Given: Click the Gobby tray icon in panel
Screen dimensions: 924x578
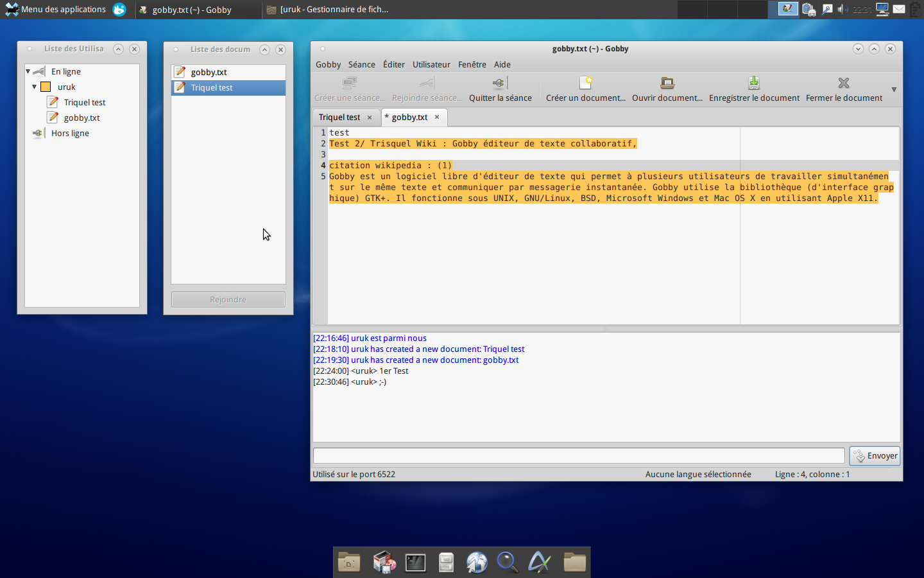Looking at the screenshot, I should click(x=788, y=9).
